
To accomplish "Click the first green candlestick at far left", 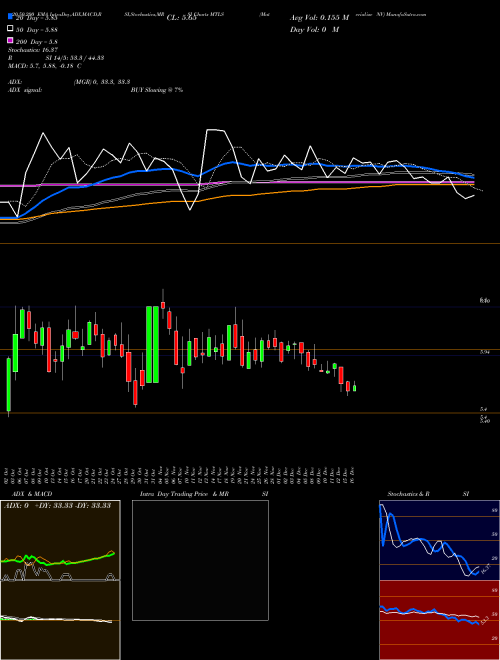I will coord(8,384).
